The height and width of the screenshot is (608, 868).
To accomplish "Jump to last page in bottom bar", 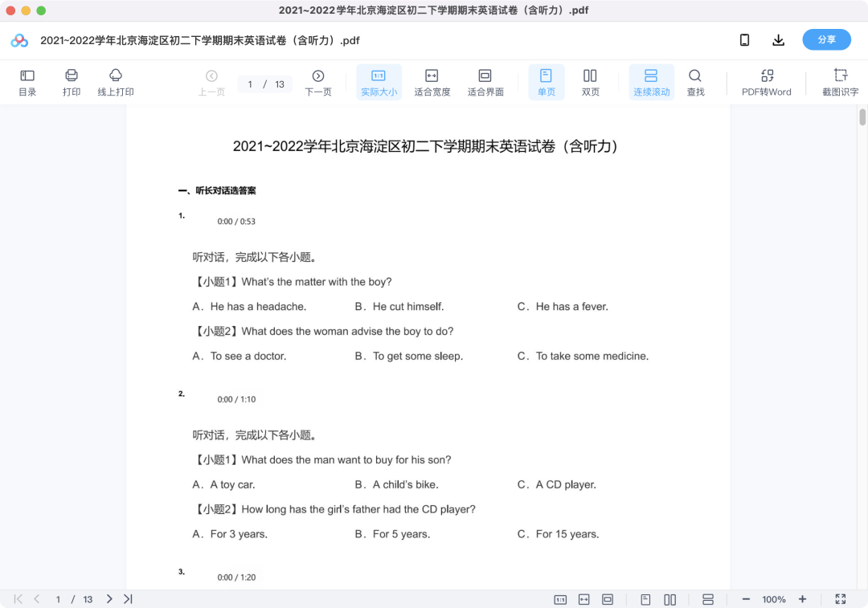I will click(128, 599).
